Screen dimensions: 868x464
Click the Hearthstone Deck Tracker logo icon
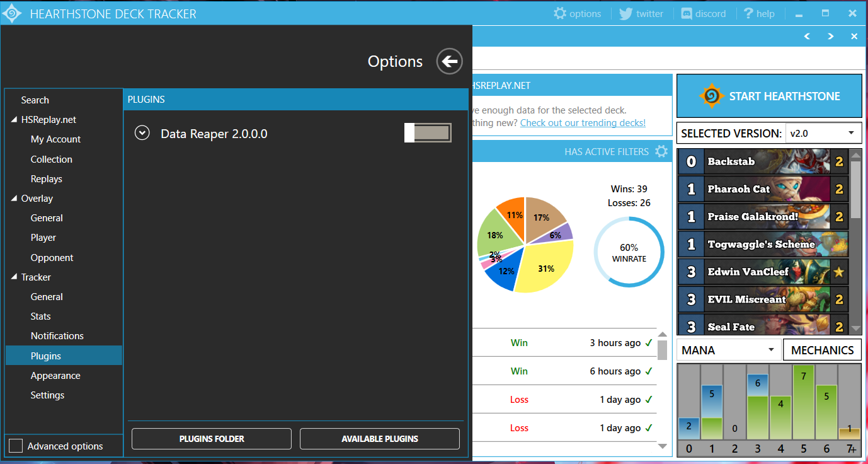pos(12,13)
